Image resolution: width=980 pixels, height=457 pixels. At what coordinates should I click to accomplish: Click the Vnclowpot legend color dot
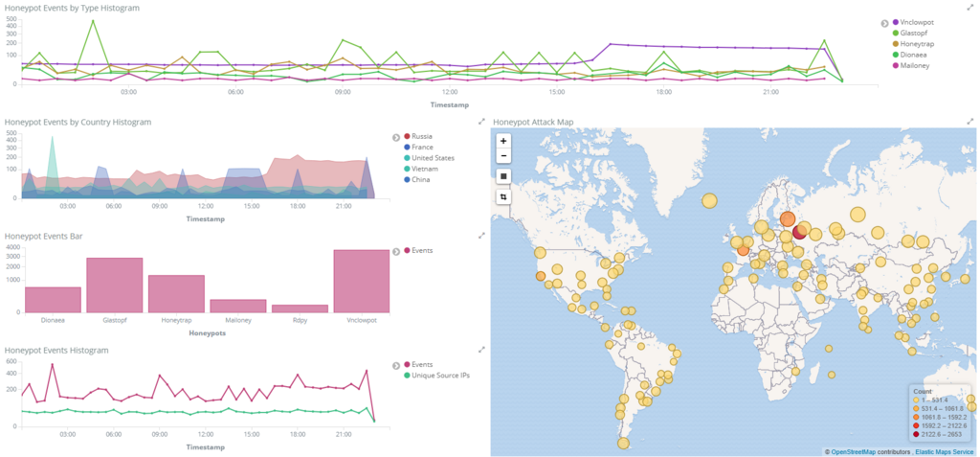tap(896, 23)
